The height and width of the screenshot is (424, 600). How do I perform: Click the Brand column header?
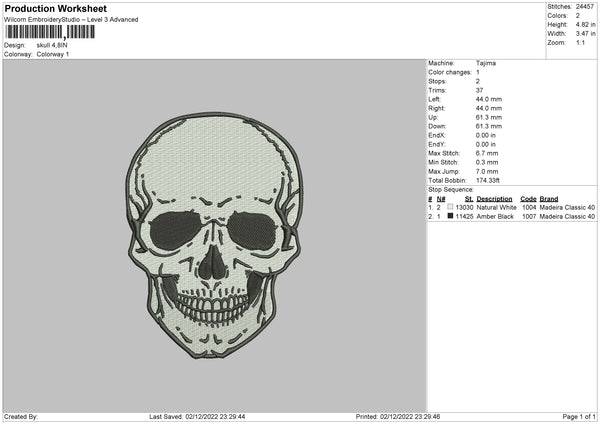pyautogui.click(x=549, y=198)
